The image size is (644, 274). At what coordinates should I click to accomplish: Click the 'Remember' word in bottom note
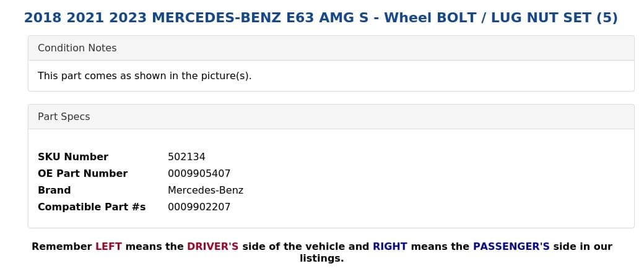click(61, 247)
